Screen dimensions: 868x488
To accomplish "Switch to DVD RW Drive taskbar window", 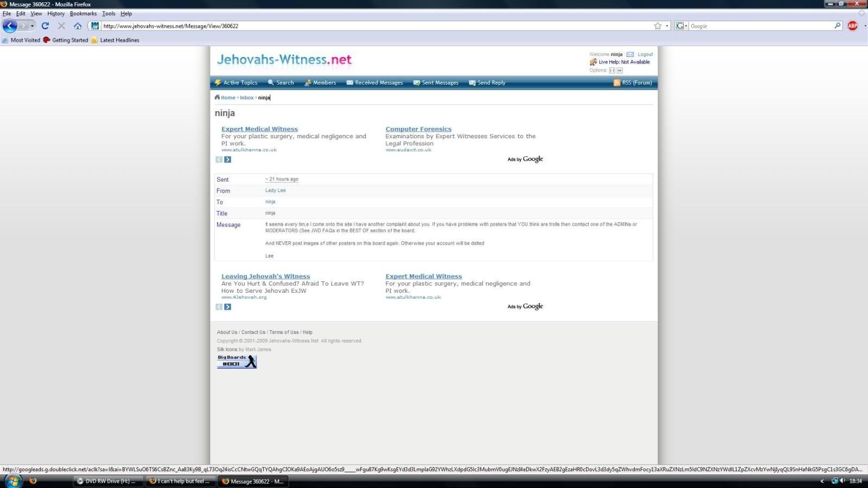I will pos(108,481).
